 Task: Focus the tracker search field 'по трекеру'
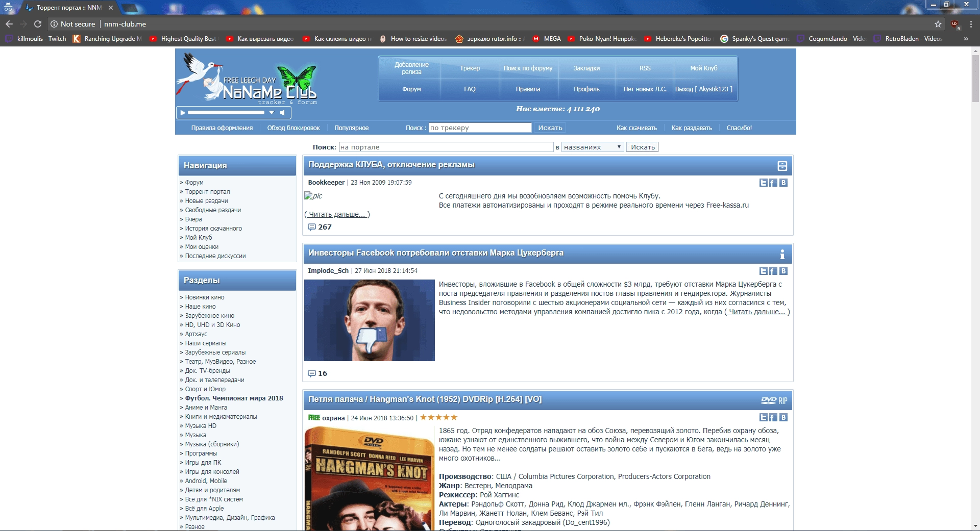pyautogui.click(x=480, y=128)
